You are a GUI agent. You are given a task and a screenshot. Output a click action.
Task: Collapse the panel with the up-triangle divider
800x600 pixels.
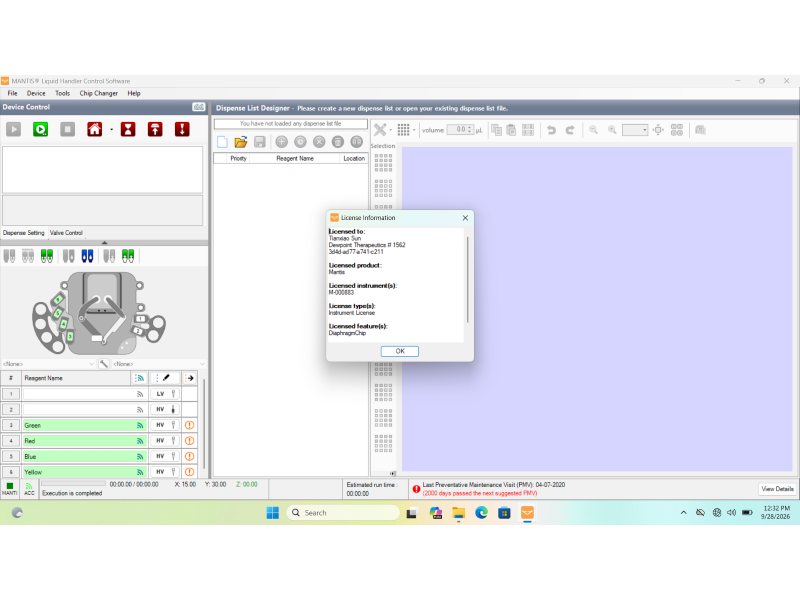104,243
